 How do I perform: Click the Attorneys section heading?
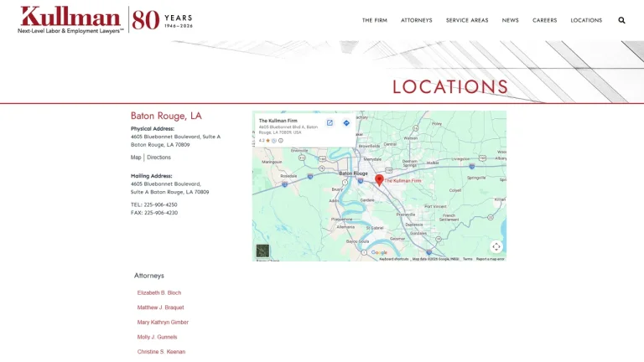click(x=149, y=276)
